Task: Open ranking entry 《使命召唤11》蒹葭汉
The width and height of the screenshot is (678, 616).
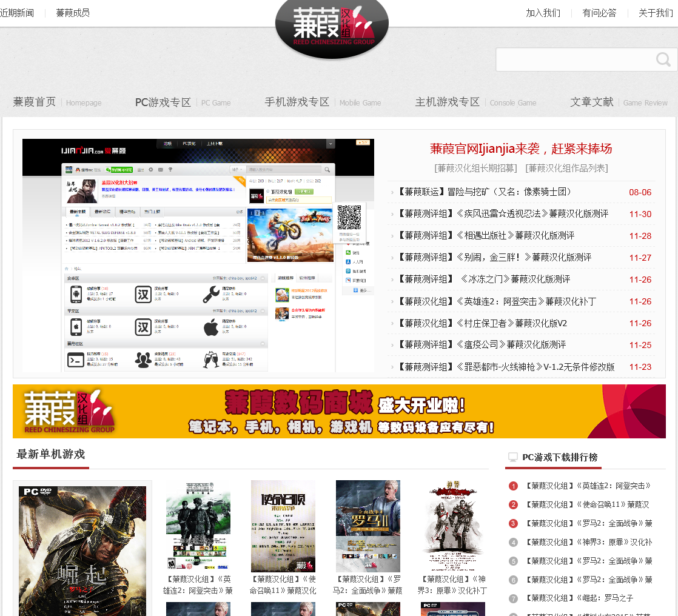Action: tap(587, 504)
